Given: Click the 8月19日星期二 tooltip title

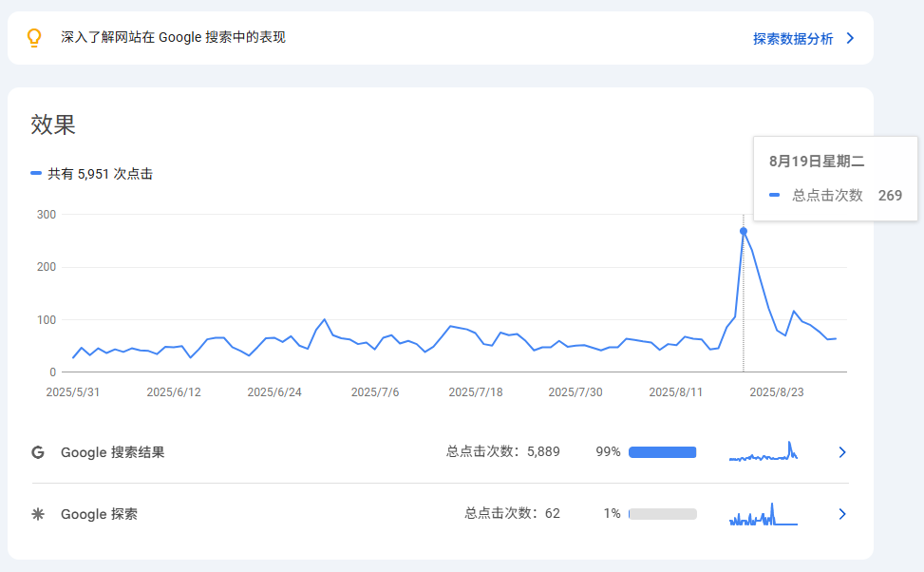Looking at the screenshot, I should pyautogui.click(x=817, y=161).
